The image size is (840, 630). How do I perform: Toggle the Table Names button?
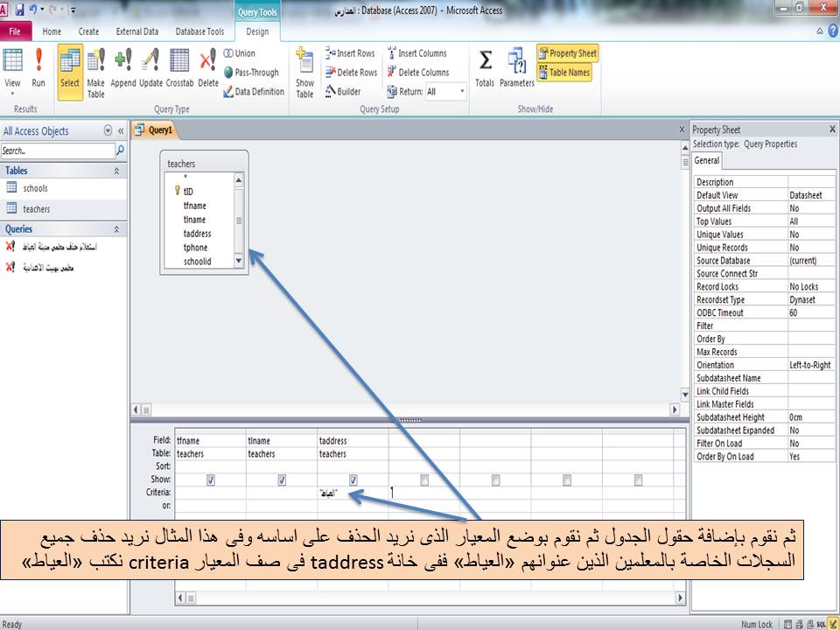click(x=564, y=73)
